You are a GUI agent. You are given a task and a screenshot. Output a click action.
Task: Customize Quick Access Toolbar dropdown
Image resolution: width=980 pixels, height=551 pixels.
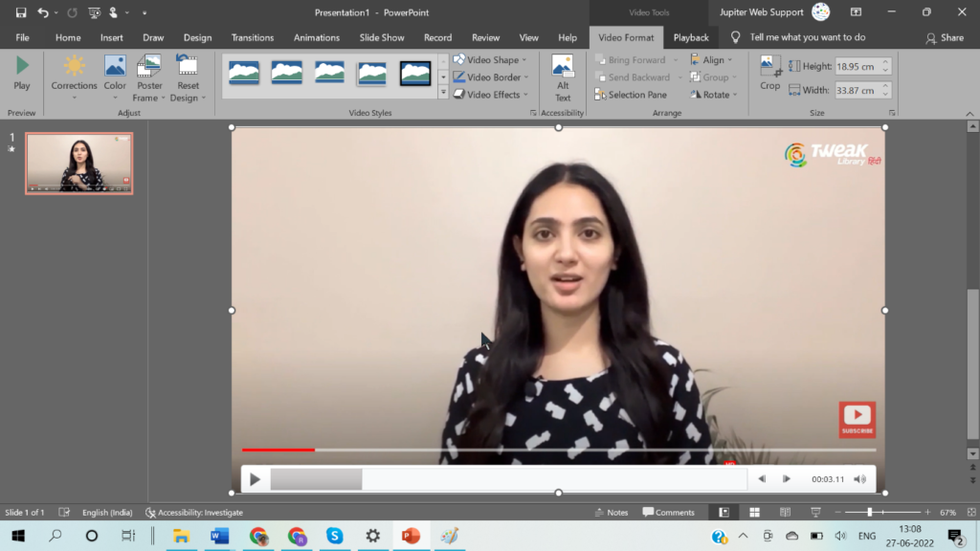coord(145,12)
